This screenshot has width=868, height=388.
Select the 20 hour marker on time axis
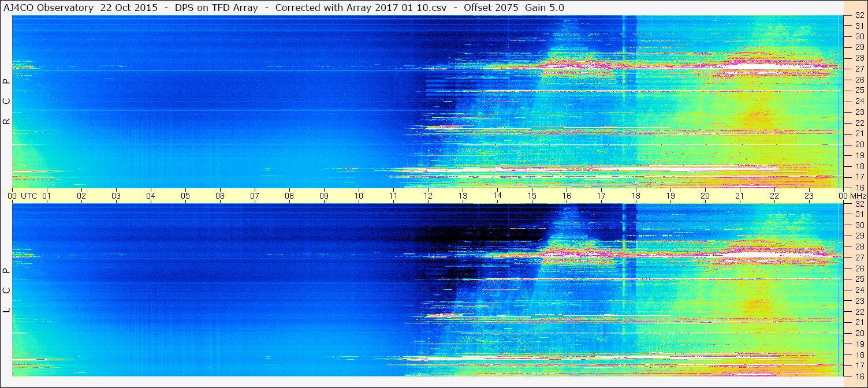[x=705, y=196]
